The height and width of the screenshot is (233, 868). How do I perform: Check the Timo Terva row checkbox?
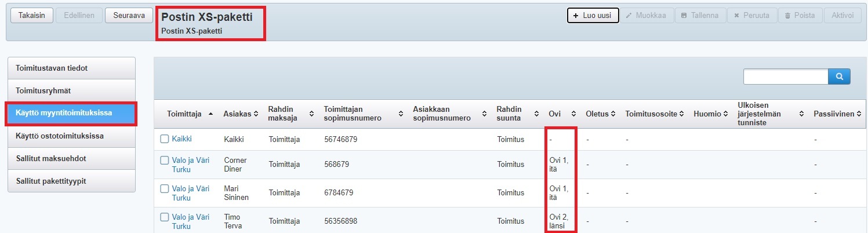[x=165, y=217]
